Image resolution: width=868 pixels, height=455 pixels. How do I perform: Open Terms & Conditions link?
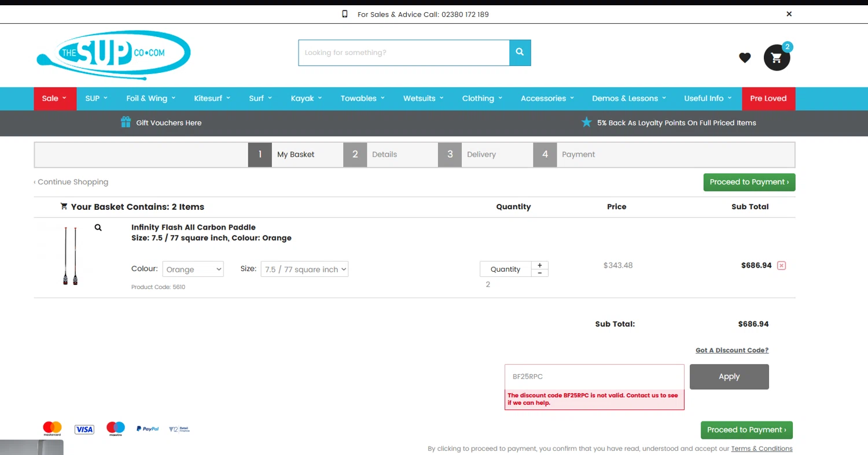point(762,449)
